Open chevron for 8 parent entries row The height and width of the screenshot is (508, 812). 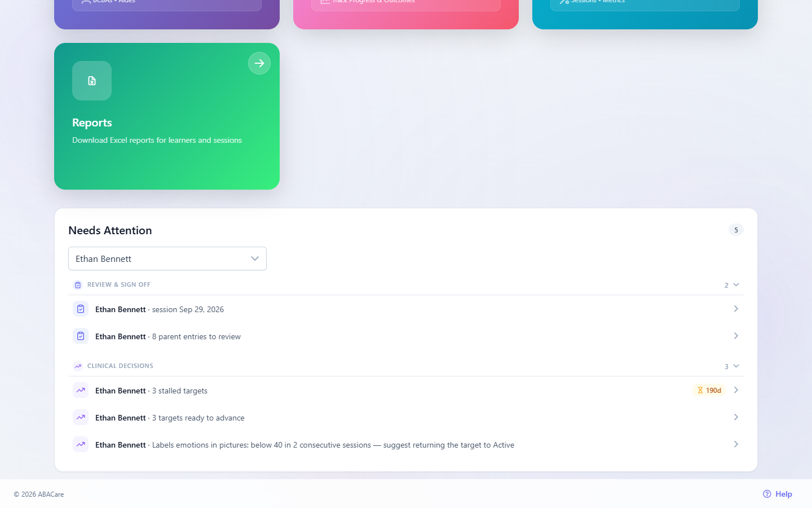[736, 336]
